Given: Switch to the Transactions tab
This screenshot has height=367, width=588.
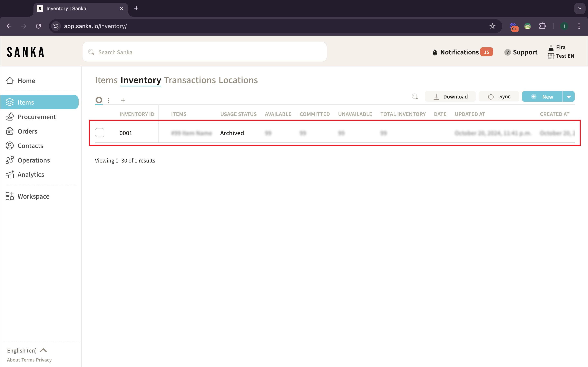Looking at the screenshot, I should 190,80.
